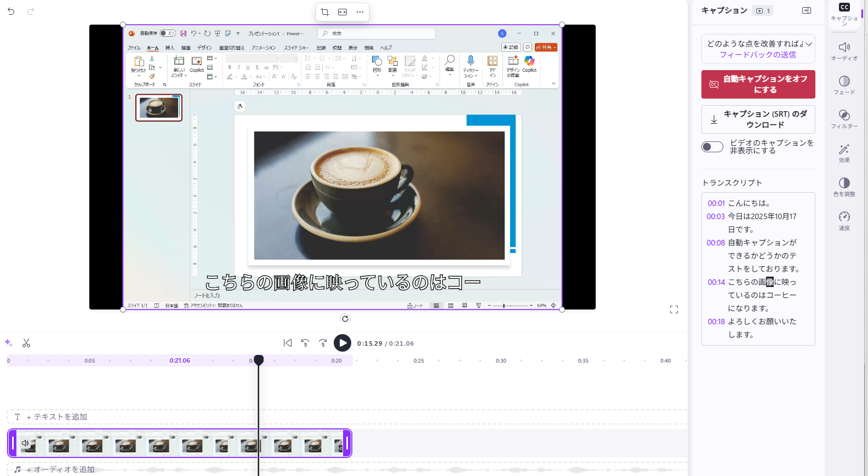Click the crop tool icon above preview
Image resolution: width=868 pixels, height=476 pixels.
tap(325, 12)
